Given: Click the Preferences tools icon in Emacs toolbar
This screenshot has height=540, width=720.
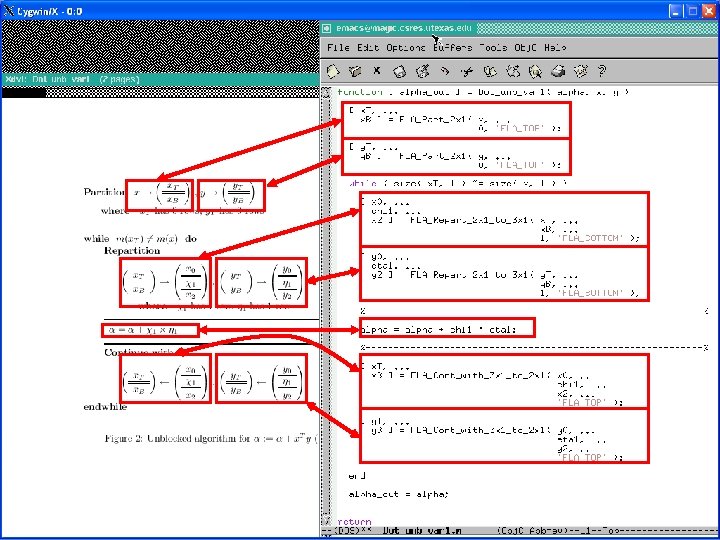Looking at the screenshot, I should 580,71.
